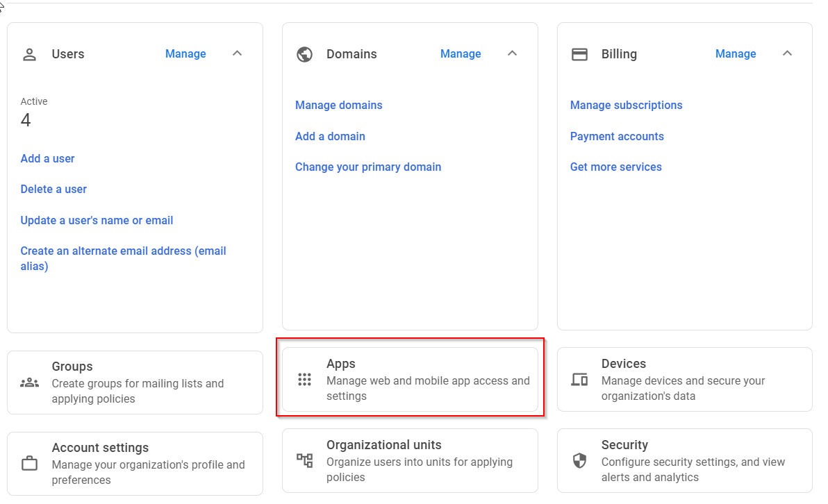Image resolution: width=828 pixels, height=504 pixels.
Task: Click the Organizational units hierarchy icon
Action: 304,460
